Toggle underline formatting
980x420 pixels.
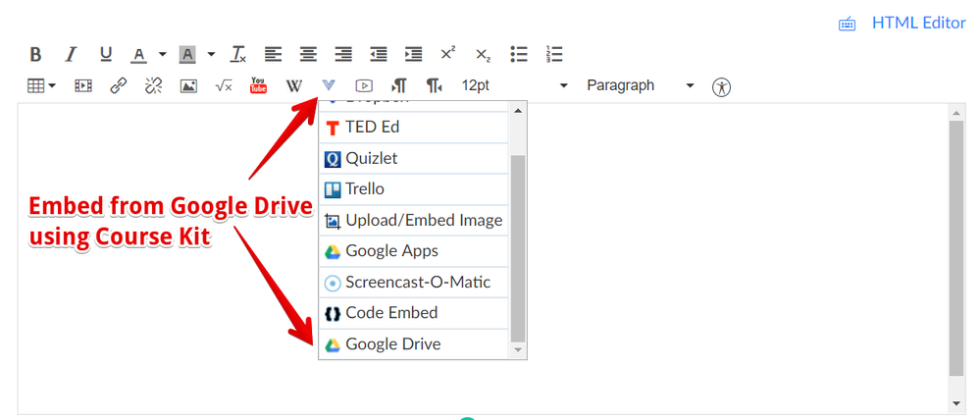[106, 55]
